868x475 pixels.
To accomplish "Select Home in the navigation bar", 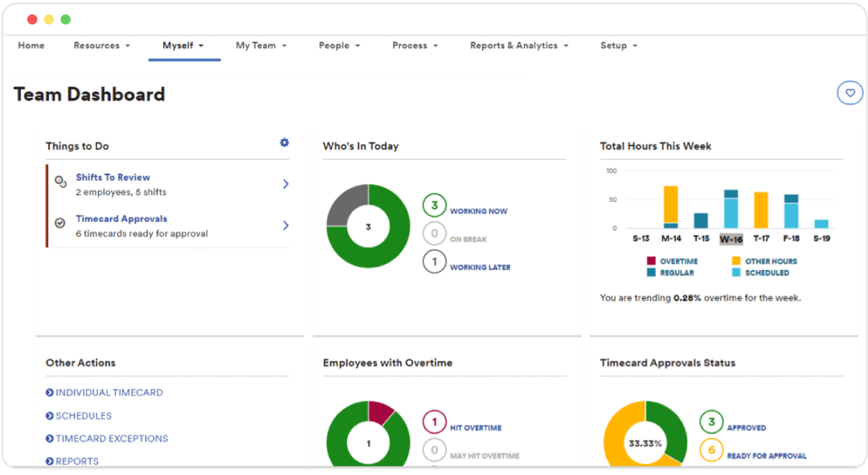I will tap(31, 46).
